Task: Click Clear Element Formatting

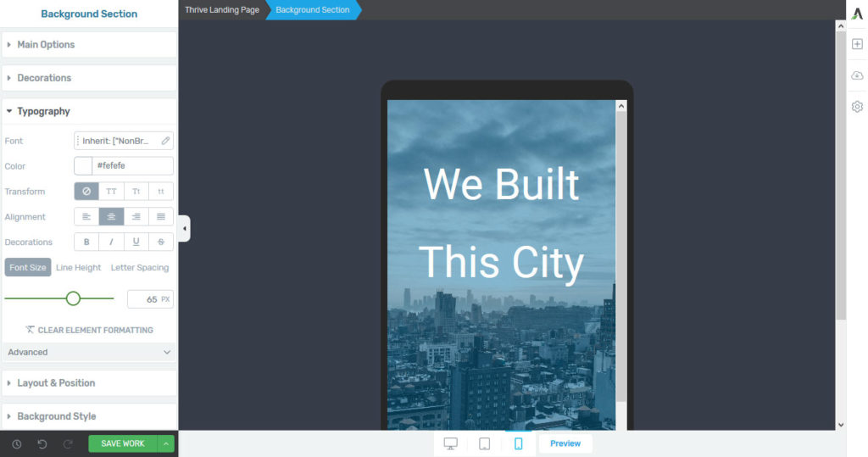Action: pyautogui.click(x=89, y=330)
